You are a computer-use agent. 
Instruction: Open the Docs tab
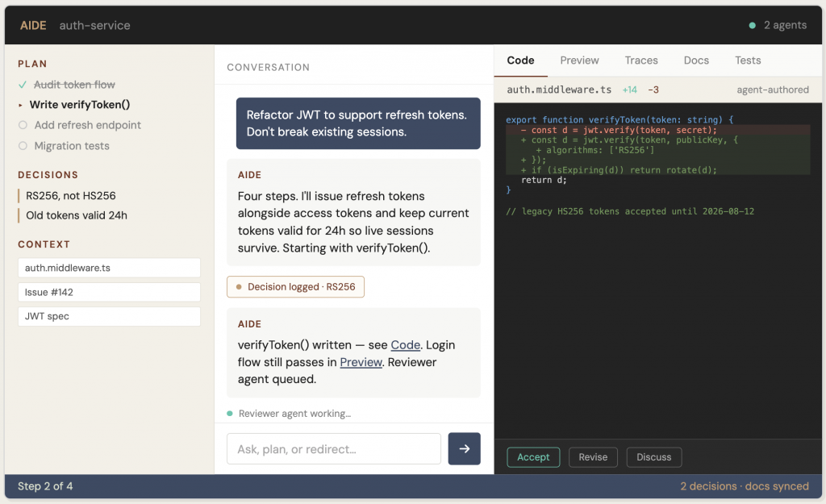click(696, 60)
